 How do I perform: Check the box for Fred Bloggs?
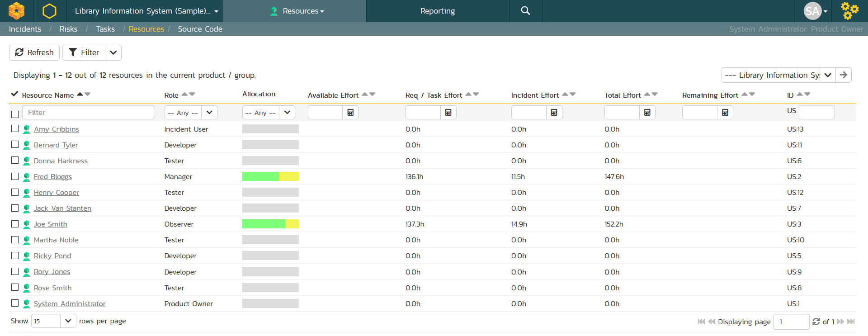(x=15, y=176)
